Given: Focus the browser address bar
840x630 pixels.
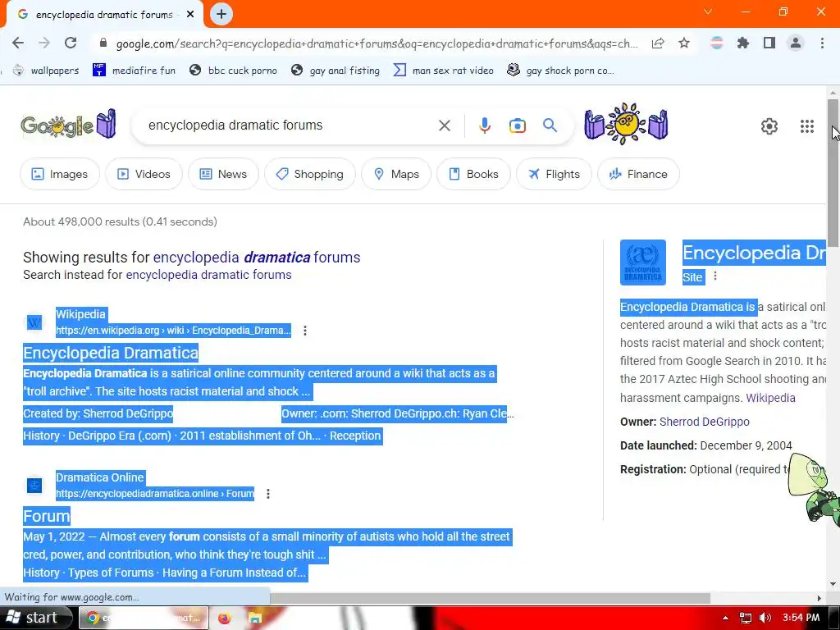Looking at the screenshot, I should click(377, 43).
